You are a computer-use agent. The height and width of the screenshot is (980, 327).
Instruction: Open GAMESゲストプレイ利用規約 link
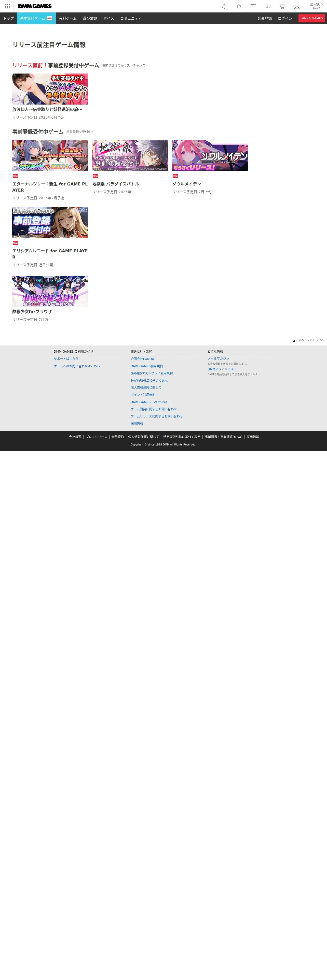click(x=152, y=373)
